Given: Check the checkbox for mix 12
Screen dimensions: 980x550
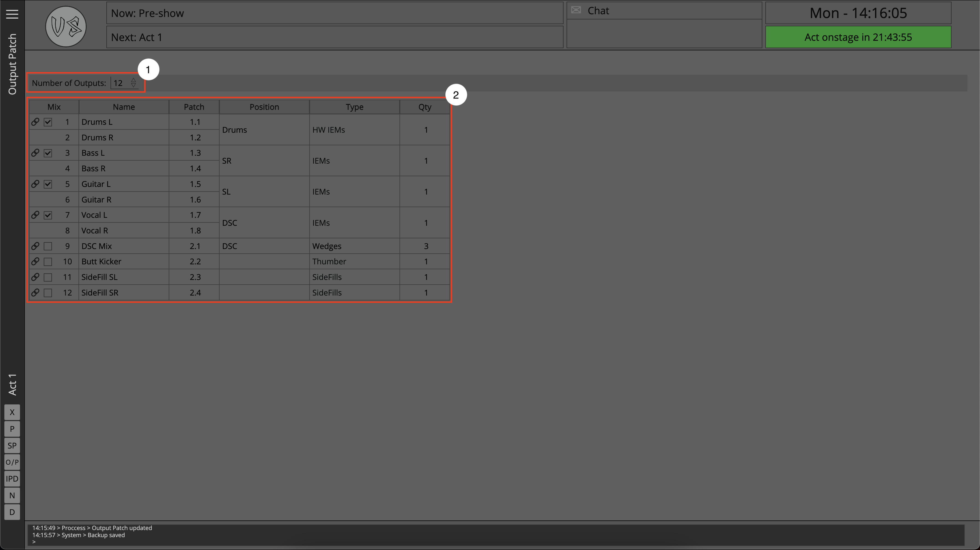Looking at the screenshot, I should 48,293.
